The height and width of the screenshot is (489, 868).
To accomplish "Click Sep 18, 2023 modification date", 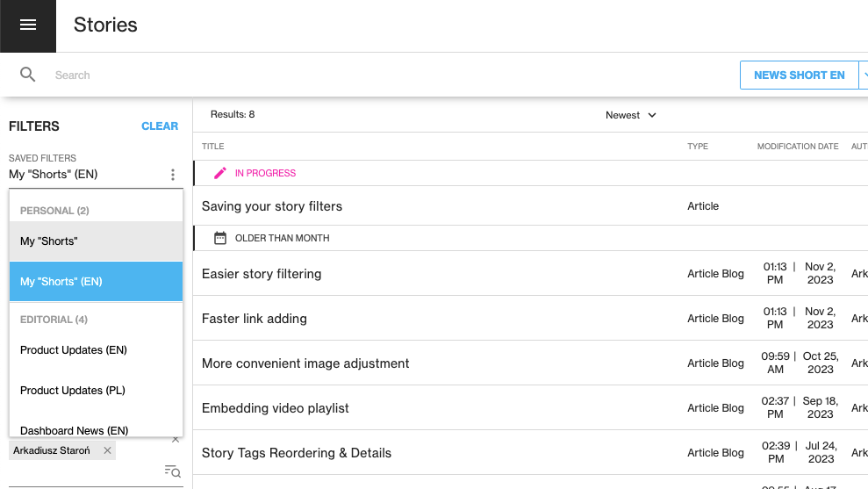I will coord(821,407).
